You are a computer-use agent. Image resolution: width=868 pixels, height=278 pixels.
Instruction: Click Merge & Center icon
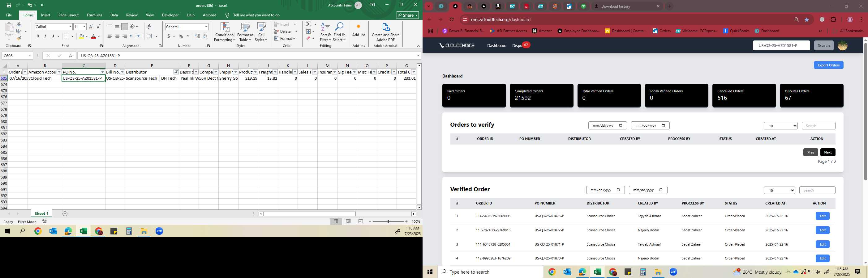coord(150,36)
